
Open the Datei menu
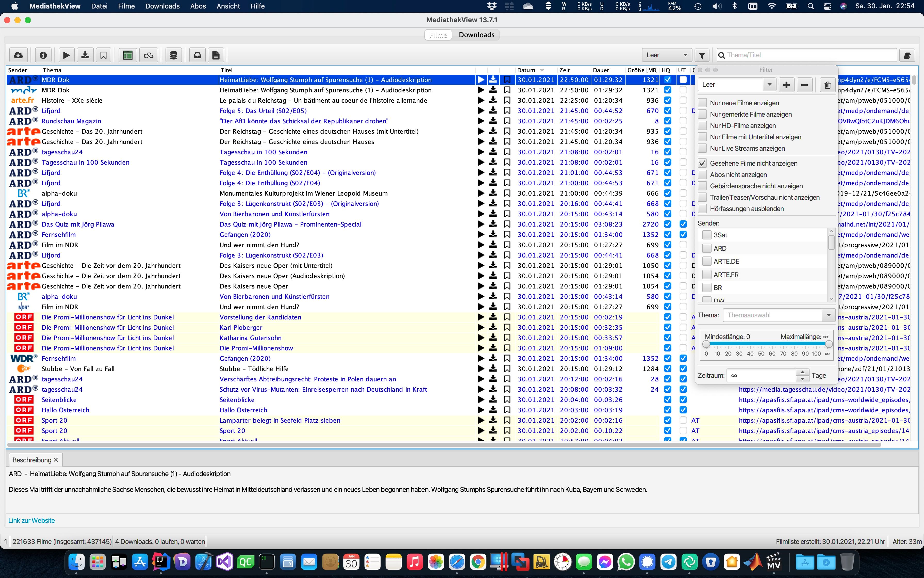(x=99, y=6)
